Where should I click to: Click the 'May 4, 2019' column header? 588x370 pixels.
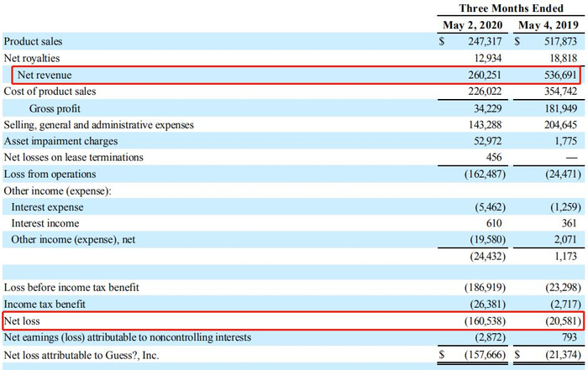point(549,25)
